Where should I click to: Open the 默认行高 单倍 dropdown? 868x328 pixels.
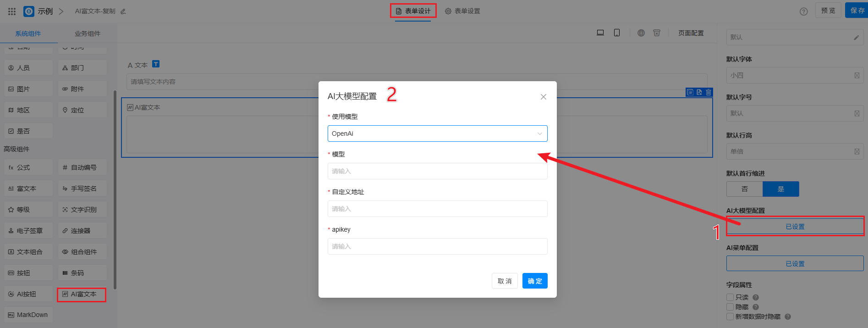794,151
